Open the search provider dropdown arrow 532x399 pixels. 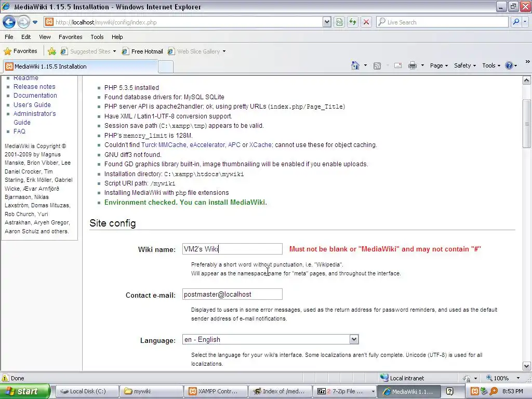525,22
